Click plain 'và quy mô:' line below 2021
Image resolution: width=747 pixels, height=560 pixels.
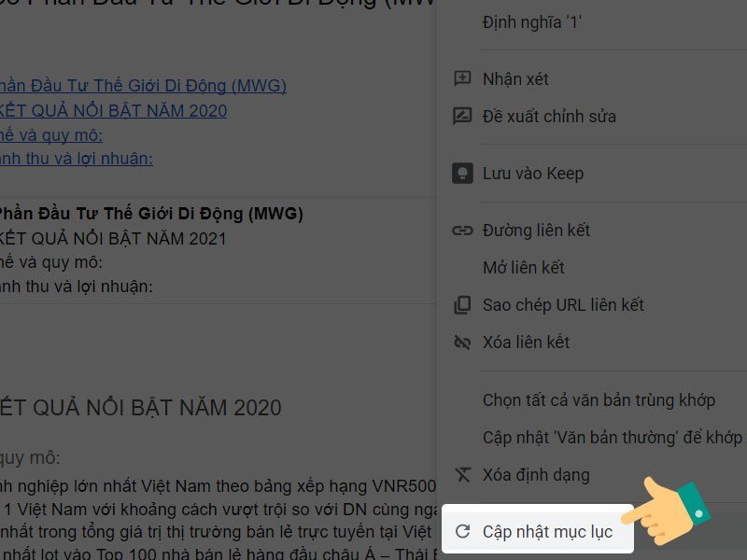tap(51, 262)
